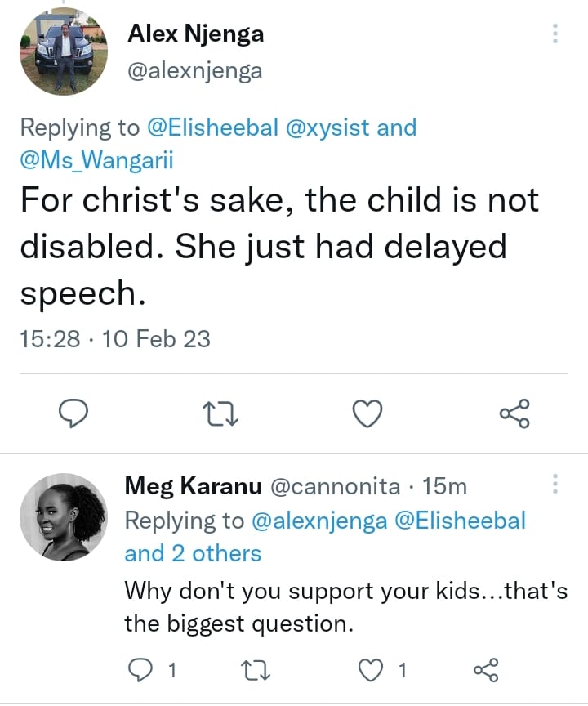Open more options on Meg Karanu's reply

click(555, 484)
